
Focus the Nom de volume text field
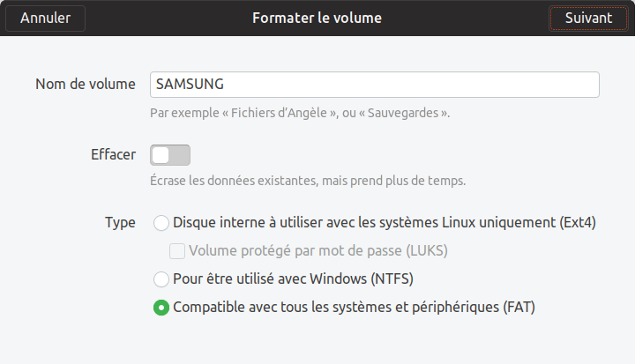[375, 85]
